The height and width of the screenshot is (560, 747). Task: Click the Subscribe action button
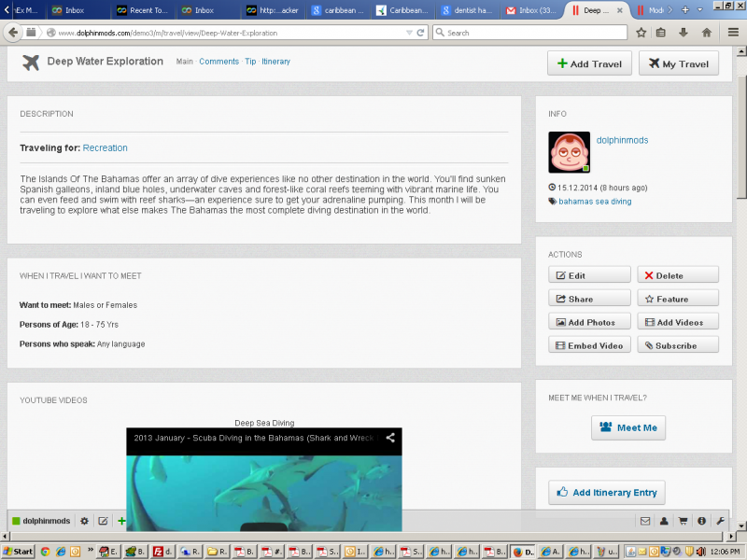tap(678, 345)
